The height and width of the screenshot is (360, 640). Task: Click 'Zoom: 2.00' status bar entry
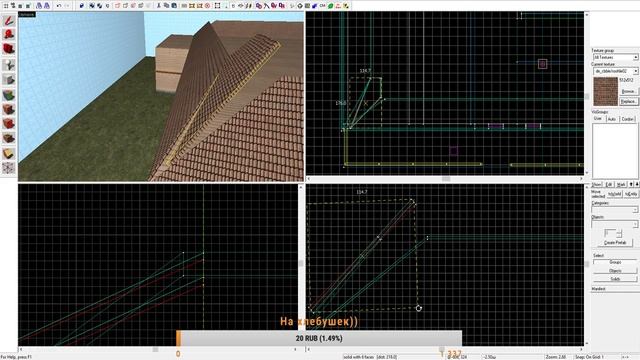[x=556, y=357]
